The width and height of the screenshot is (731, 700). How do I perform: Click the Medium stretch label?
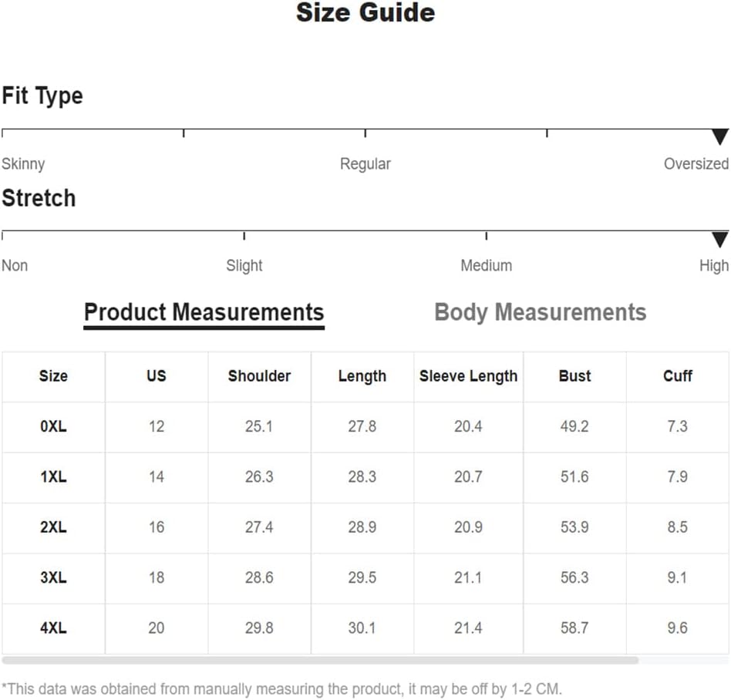tap(487, 266)
